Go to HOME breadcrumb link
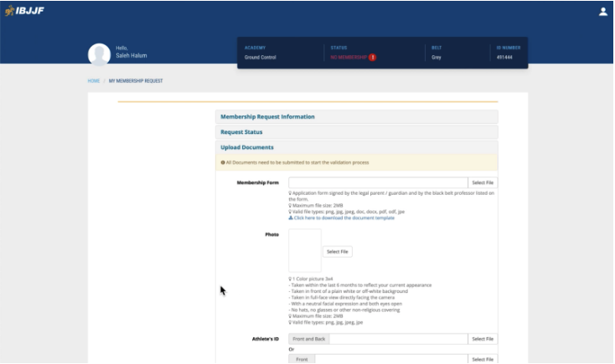 [93, 81]
